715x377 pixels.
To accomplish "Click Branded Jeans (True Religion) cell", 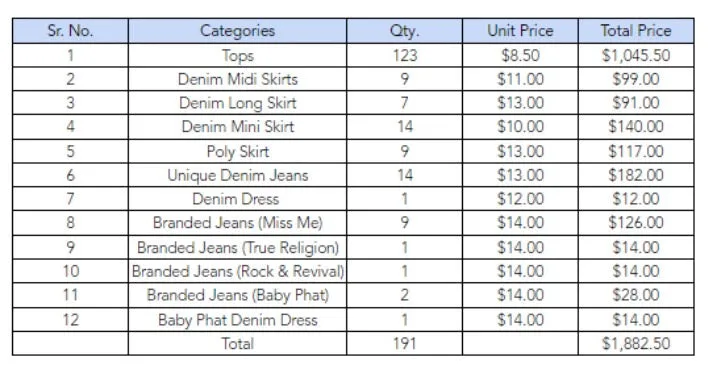I will [x=237, y=248].
